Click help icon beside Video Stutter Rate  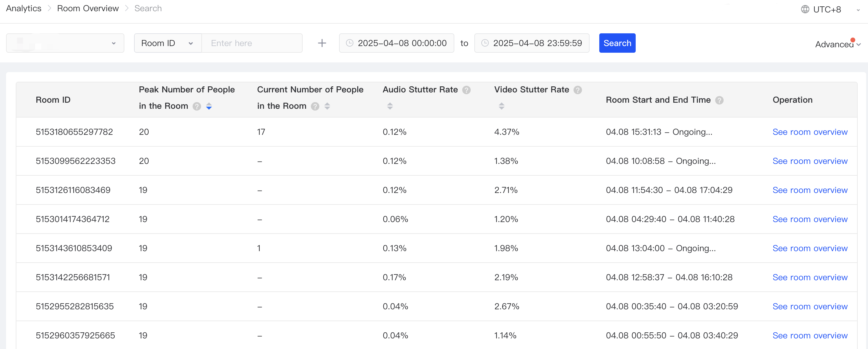click(577, 90)
